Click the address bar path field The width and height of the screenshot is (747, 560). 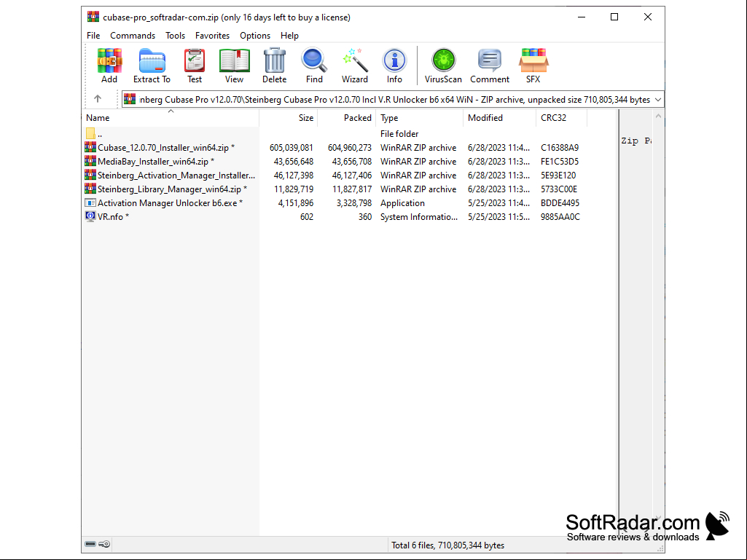point(394,100)
